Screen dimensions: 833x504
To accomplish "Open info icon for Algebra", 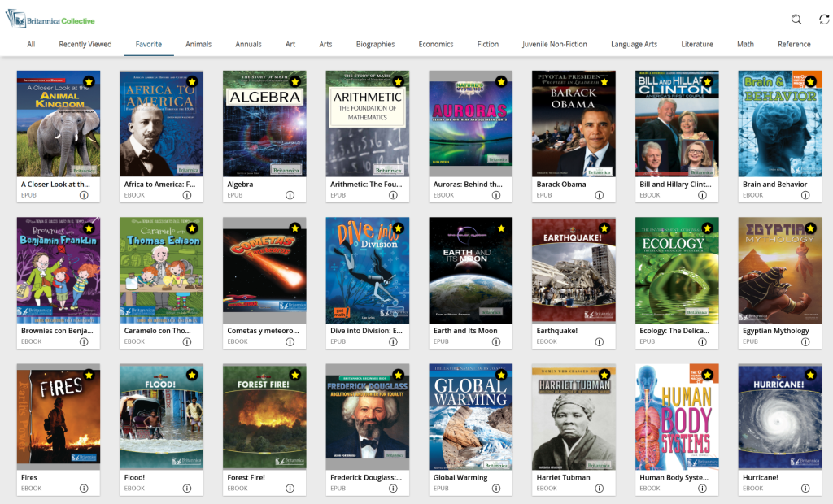I will (290, 195).
